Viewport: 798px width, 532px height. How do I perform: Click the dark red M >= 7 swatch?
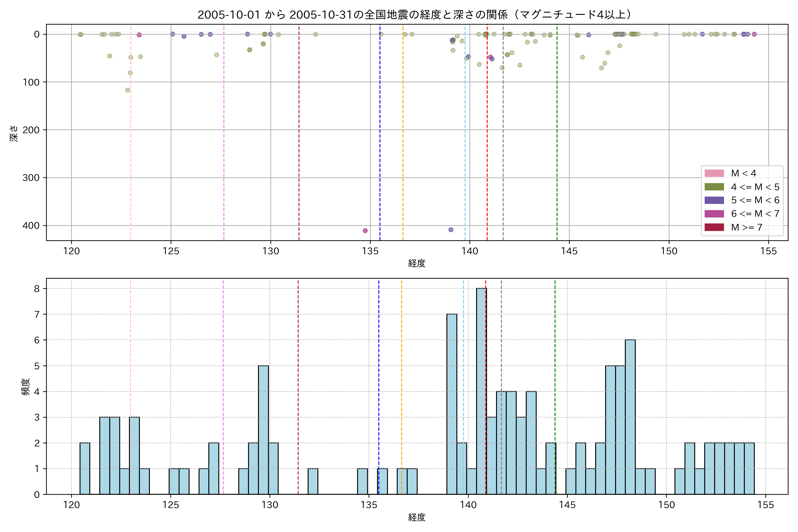coord(714,227)
